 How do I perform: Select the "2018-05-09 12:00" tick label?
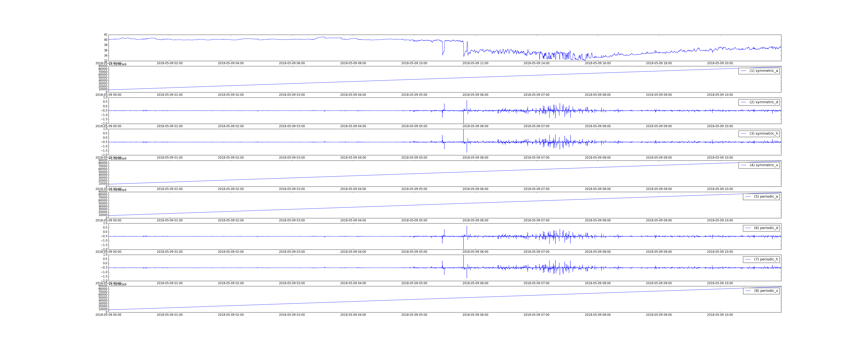click(475, 63)
